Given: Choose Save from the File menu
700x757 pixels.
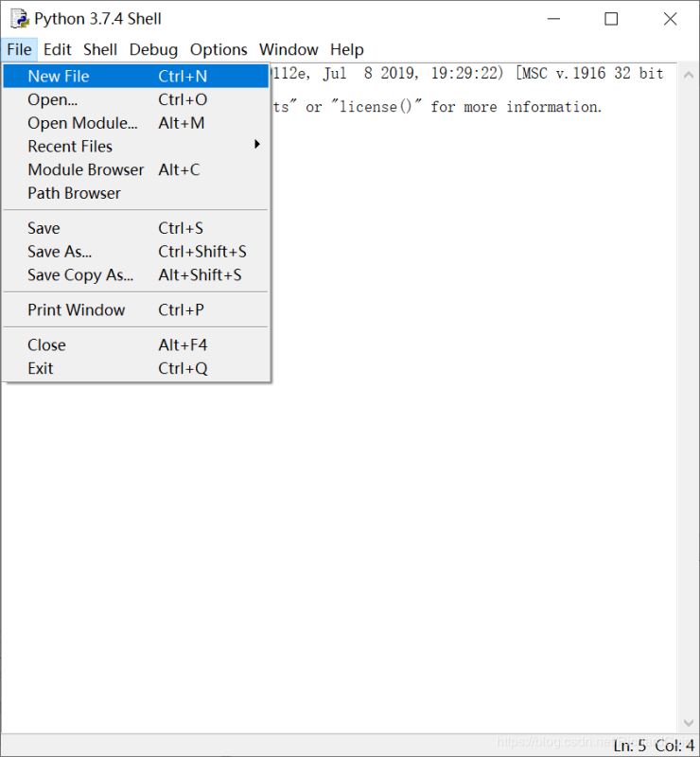Looking at the screenshot, I should 135,228.
